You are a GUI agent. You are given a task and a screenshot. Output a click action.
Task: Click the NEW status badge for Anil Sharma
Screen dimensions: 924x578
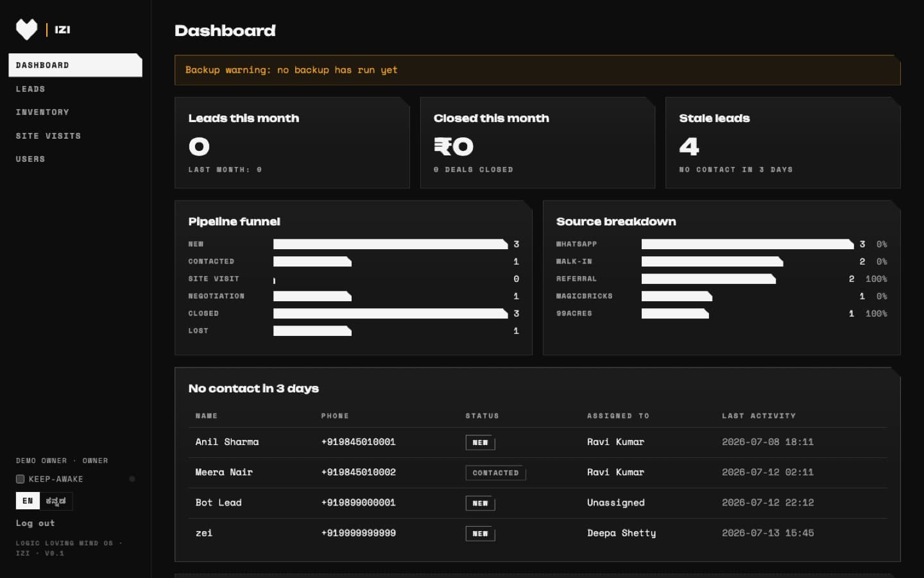point(480,442)
